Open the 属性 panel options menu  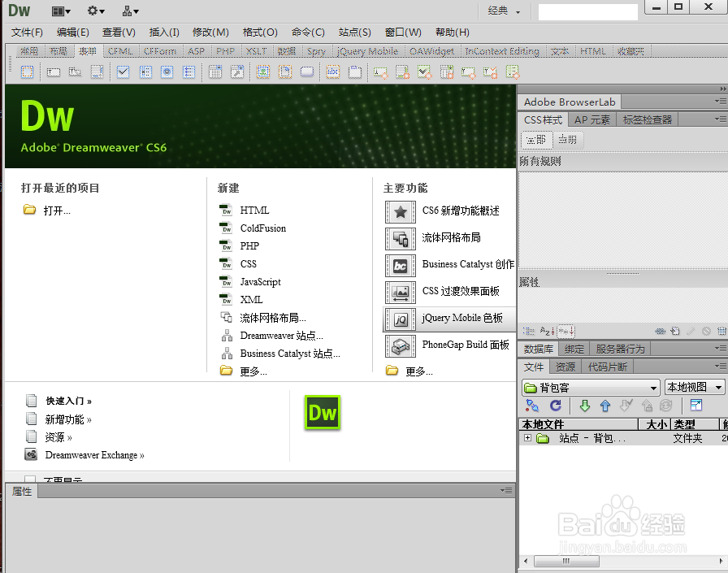(x=506, y=490)
